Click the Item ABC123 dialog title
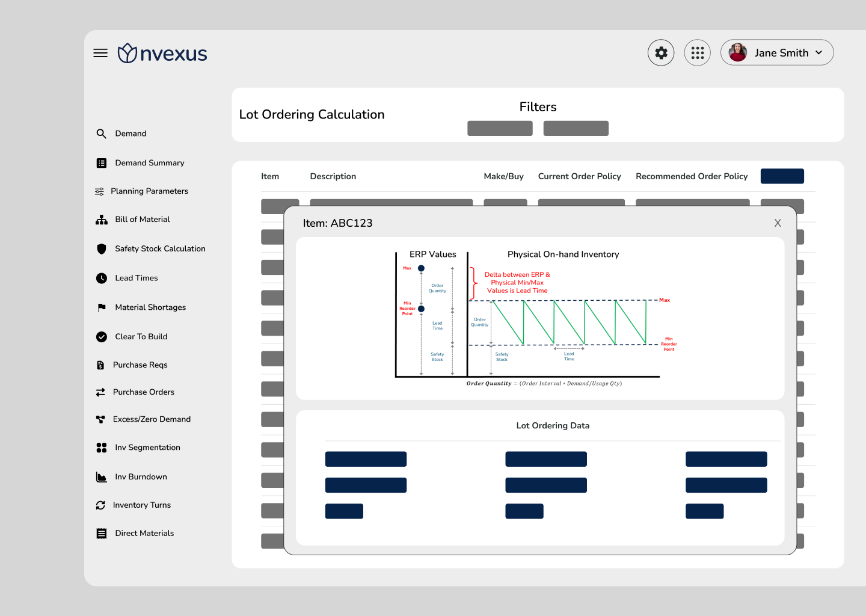The height and width of the screenshot is (616, 866). click(337, 223)
